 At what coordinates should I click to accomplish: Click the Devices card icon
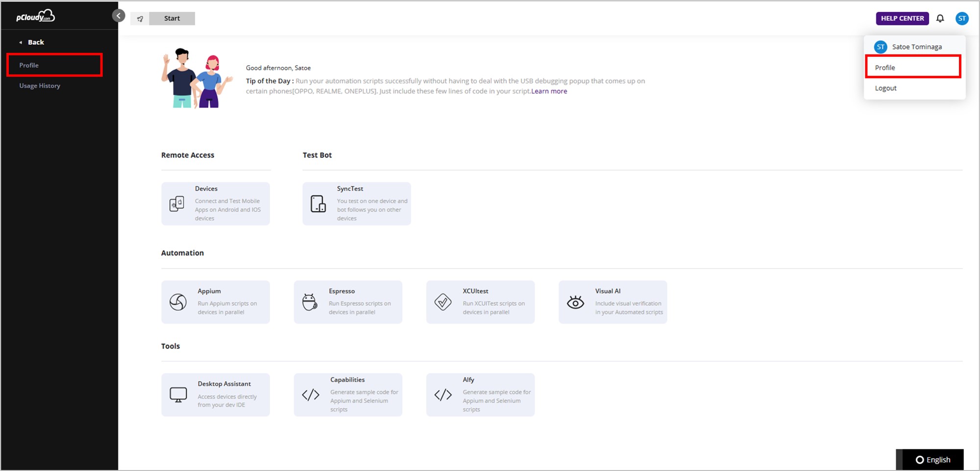pos(177,203)
